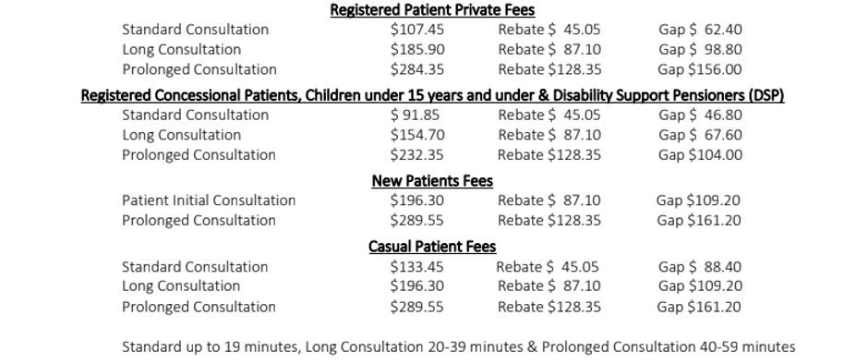
Task: Click the consultation duration note at bottom
Action: coord(458,346)
